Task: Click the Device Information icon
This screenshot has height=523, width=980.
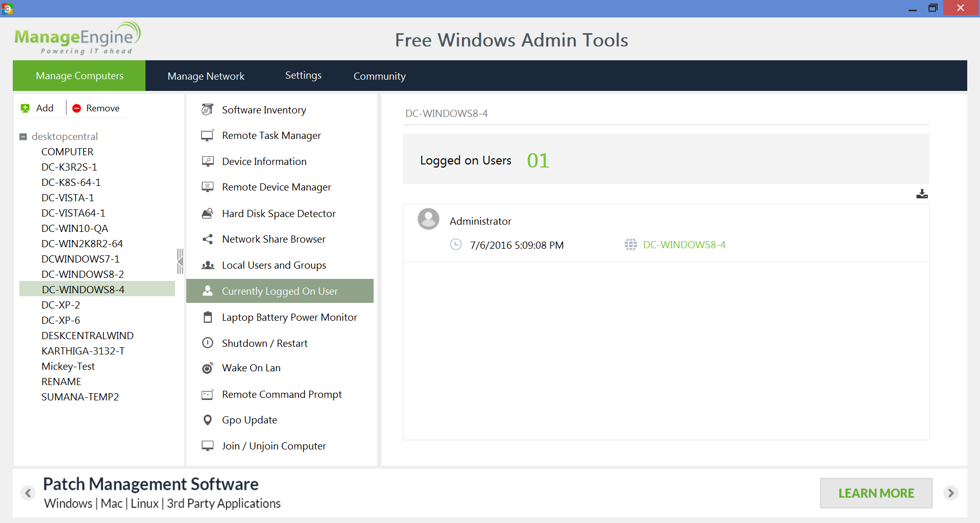Action: pyautogui.click(x=207, y=161)
